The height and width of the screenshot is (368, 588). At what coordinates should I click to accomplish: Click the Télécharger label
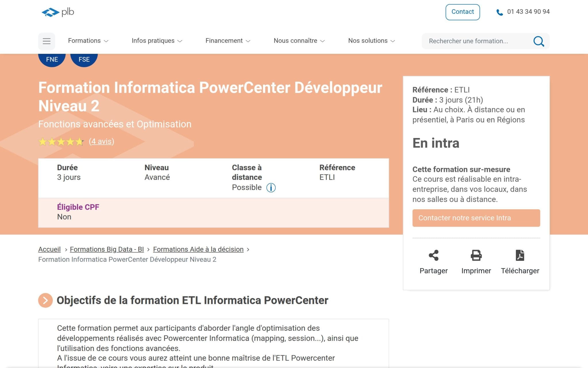pos(520,271)
